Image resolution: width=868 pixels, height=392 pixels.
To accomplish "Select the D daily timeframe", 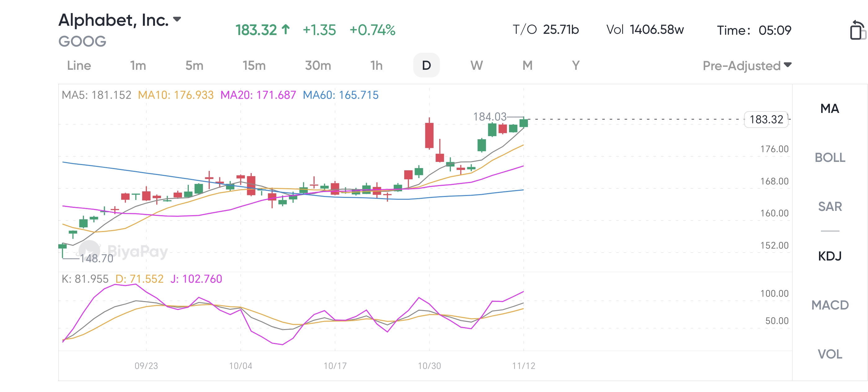I will (426, 65).
